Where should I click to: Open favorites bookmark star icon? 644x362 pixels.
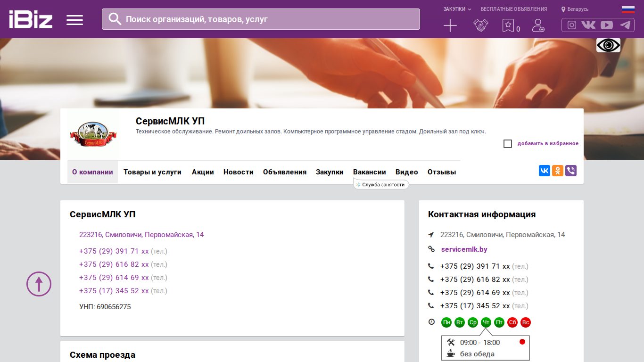[508, 25]
